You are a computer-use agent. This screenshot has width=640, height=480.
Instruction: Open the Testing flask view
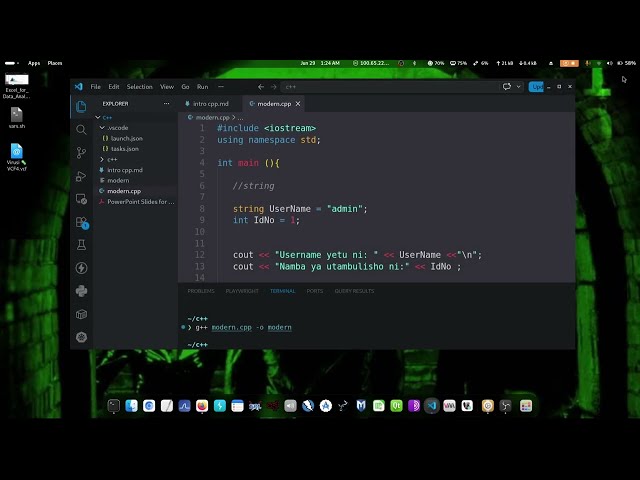[81, 245]
